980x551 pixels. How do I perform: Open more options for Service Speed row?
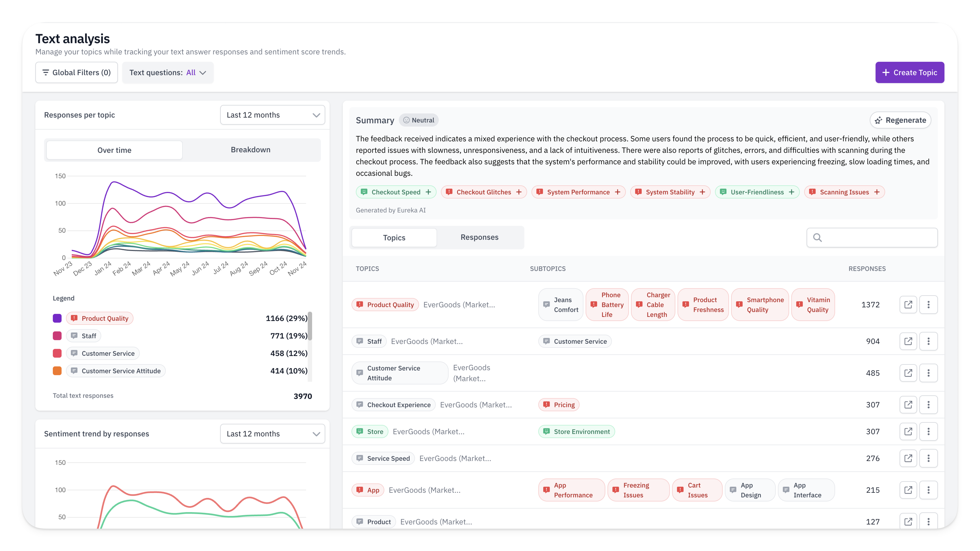(928, 458)
